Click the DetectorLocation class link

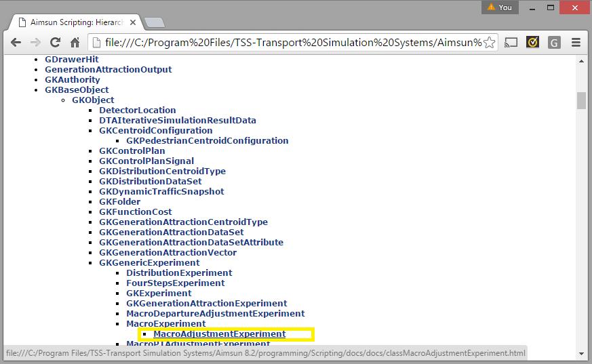(137, 110)
